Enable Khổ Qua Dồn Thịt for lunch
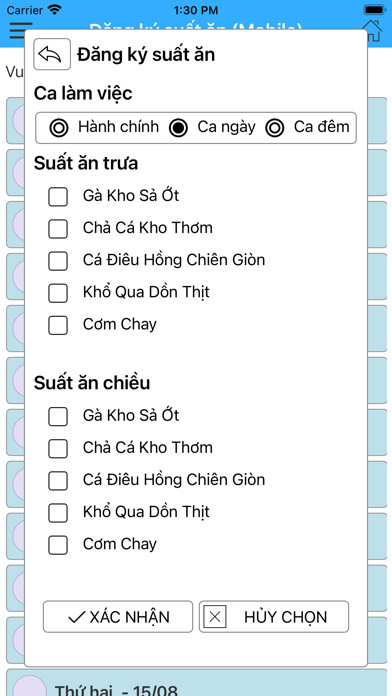This screenshot has height=696, width=392. point(58,293)
